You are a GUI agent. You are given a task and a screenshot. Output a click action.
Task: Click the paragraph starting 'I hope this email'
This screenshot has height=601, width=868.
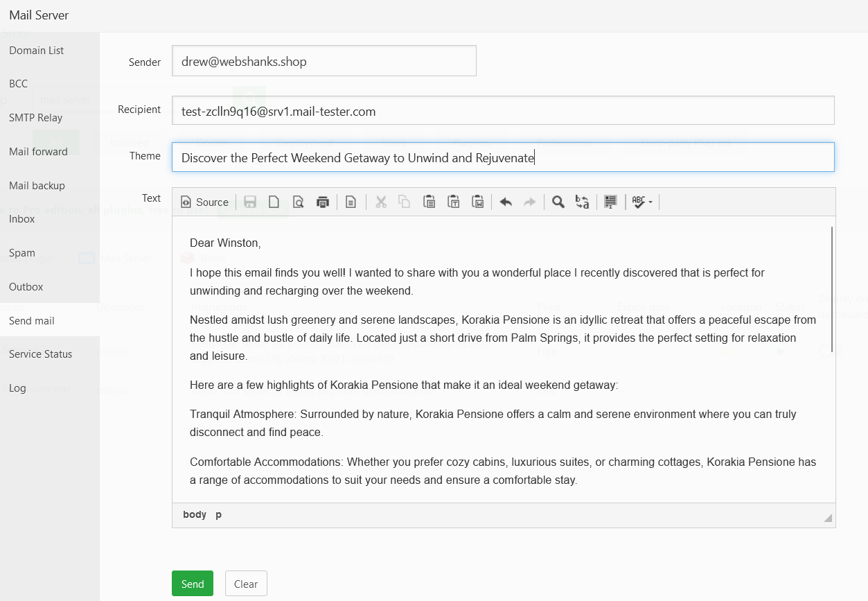[477, 281]
